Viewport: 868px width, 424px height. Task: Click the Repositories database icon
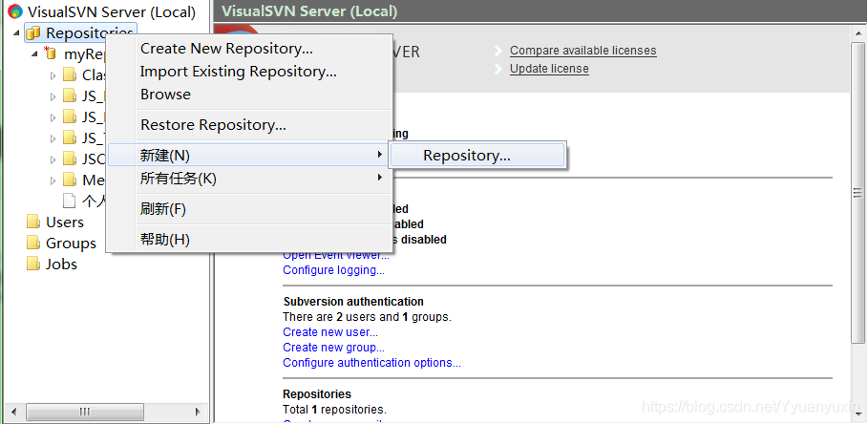click(33, 33)
